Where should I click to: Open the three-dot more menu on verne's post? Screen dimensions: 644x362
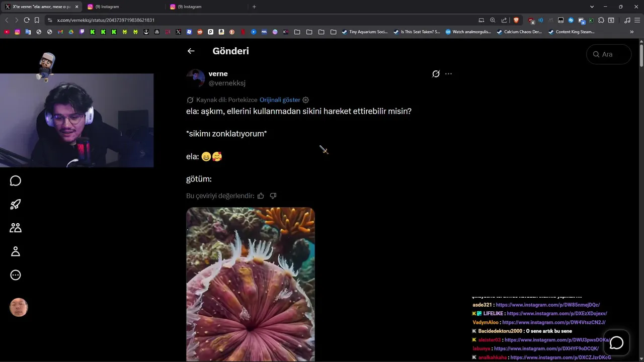coord(448,74)
